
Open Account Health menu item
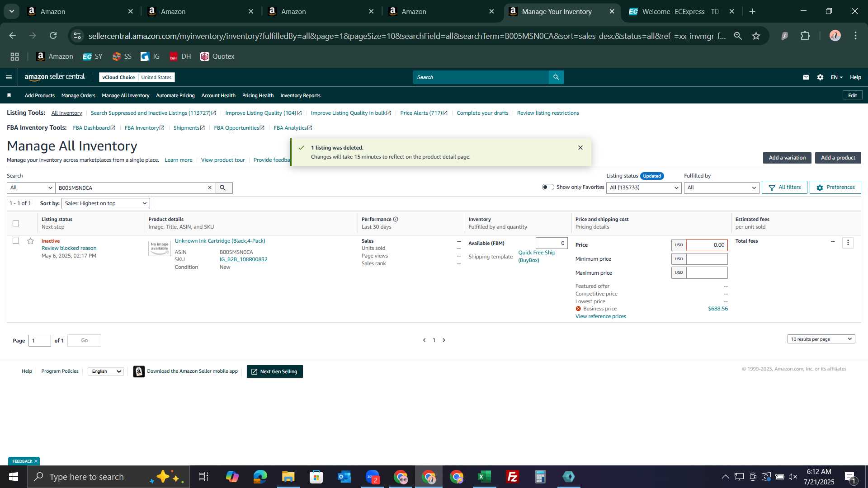point(218,95)
